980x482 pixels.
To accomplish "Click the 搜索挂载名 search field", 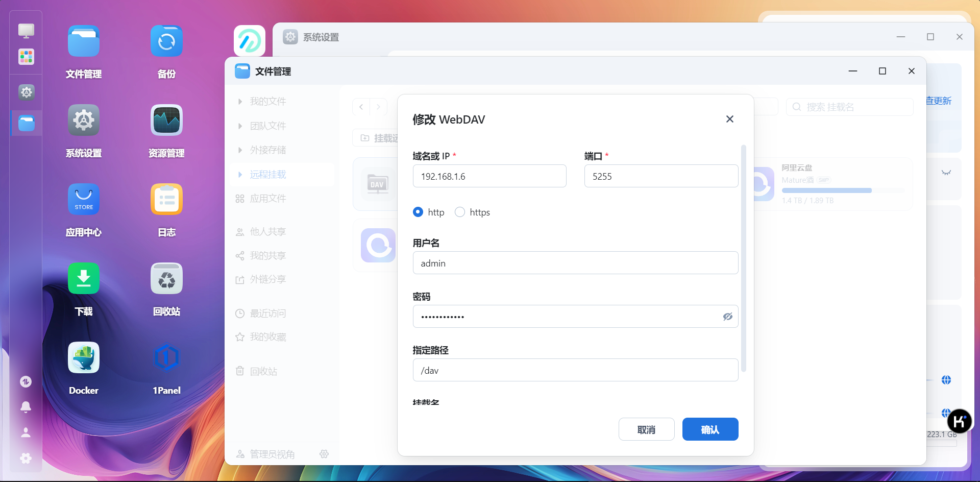I will (x=850, y=107).
